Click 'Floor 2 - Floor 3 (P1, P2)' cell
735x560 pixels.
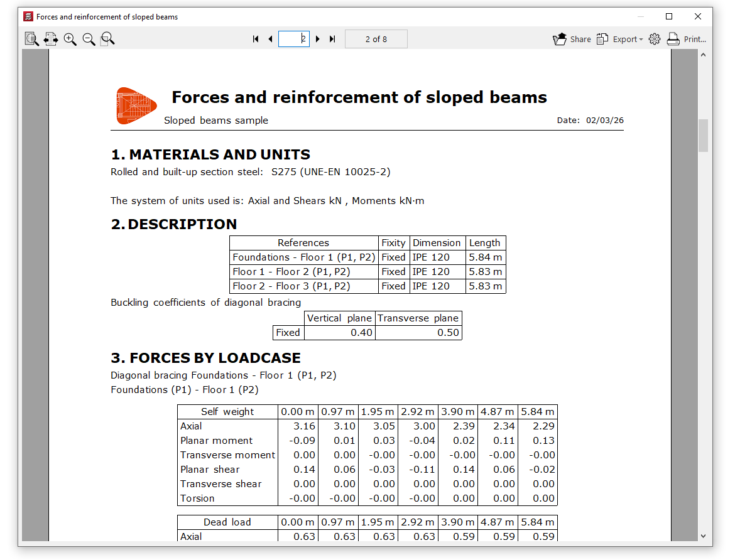[x=304, y=286]
